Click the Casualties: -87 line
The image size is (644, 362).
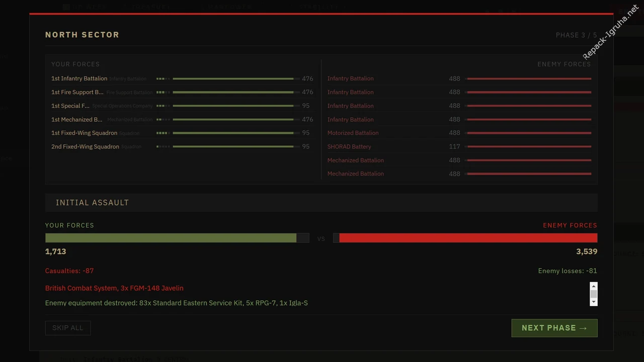(x=69, y=270)
